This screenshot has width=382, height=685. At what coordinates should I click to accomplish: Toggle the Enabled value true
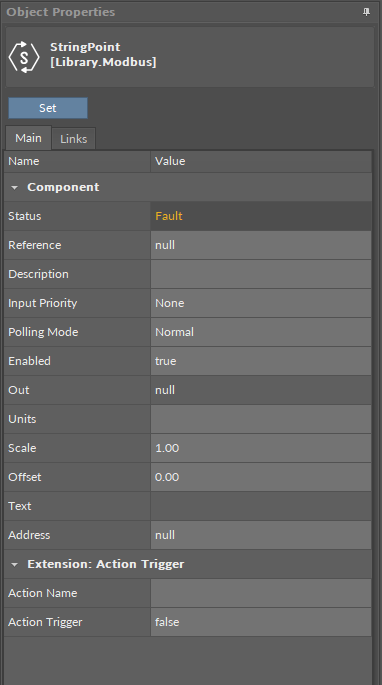pos(261,361)
